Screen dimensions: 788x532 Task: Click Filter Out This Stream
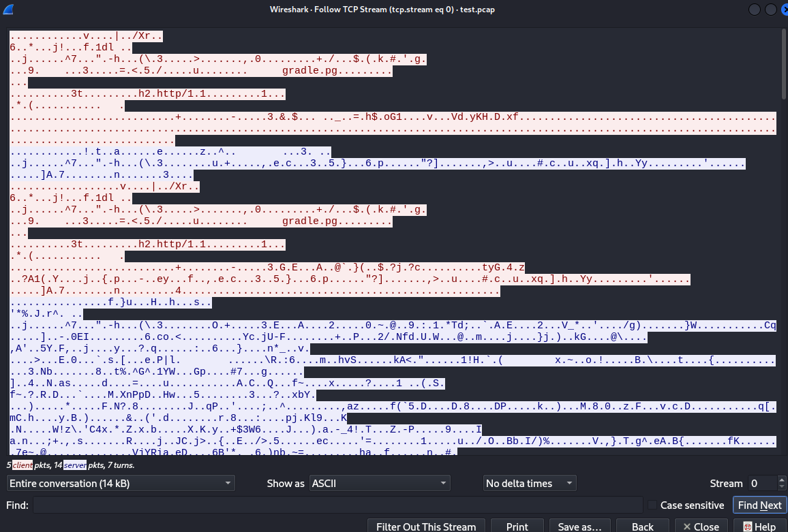(425, 527)
